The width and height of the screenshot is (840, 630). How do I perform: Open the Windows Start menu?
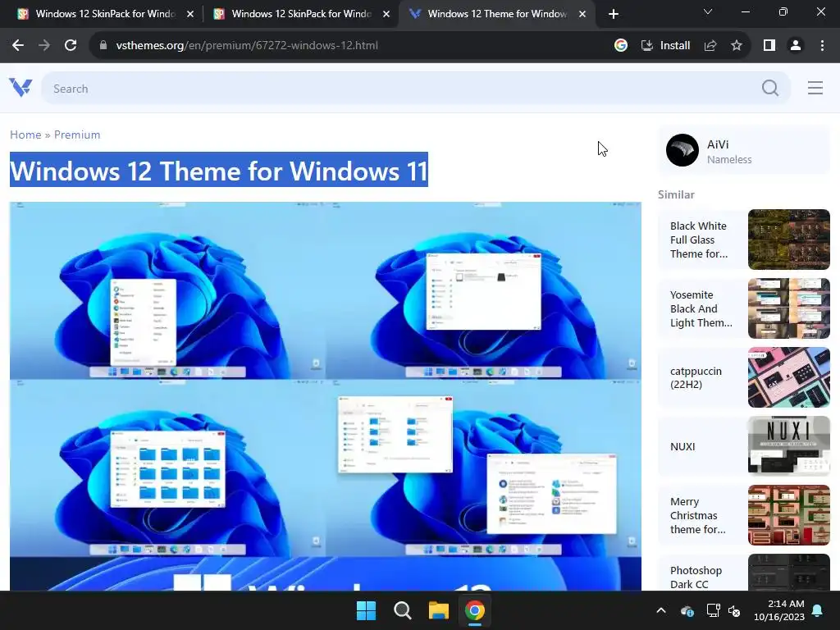pos(367,610)
